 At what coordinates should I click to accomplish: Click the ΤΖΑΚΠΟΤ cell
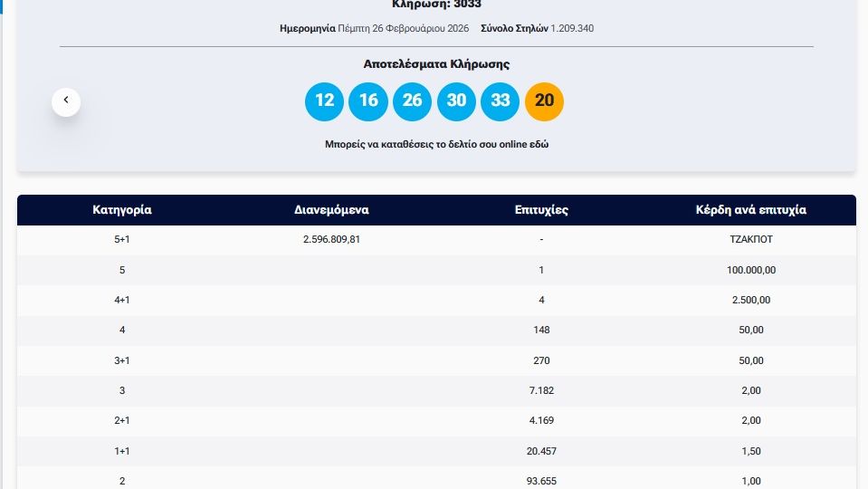tap(750, 240)
